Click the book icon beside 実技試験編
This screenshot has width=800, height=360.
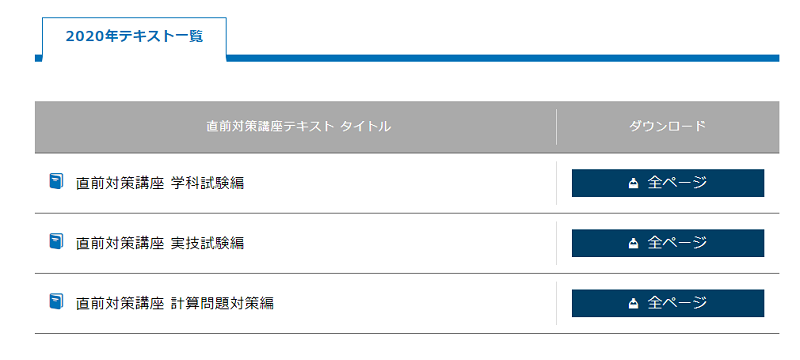point(56,241)
